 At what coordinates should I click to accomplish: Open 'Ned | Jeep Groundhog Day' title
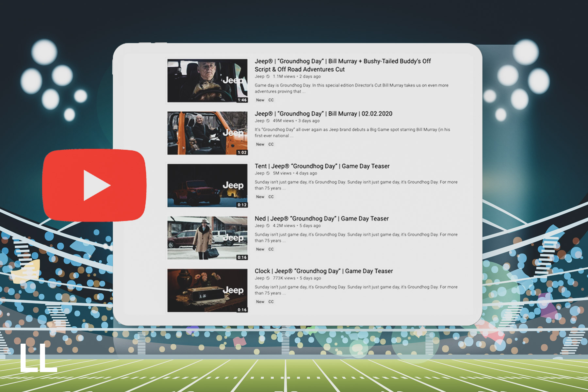(322, 219)
